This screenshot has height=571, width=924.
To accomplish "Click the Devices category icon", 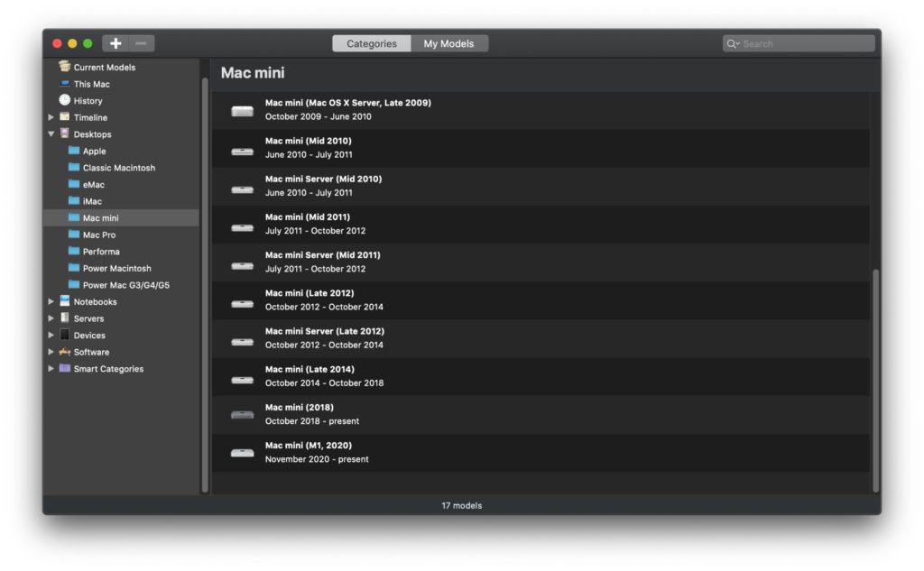I will click(64, 335).
